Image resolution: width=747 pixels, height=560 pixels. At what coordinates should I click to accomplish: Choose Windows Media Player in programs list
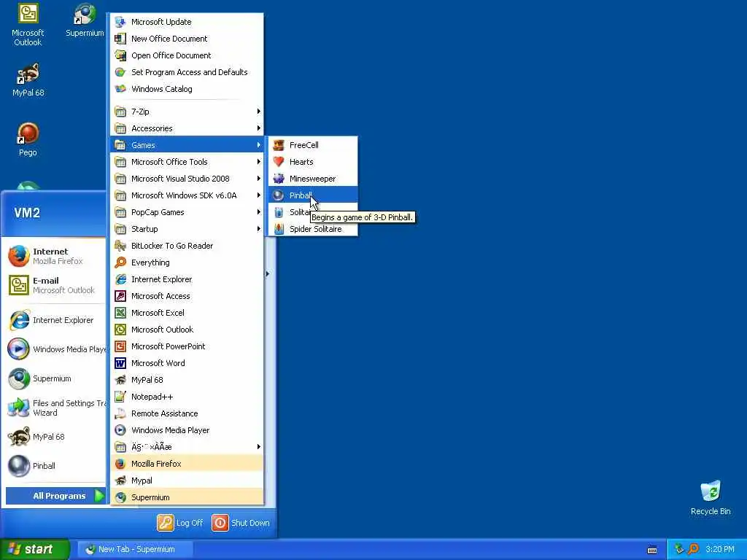(187, 430)
